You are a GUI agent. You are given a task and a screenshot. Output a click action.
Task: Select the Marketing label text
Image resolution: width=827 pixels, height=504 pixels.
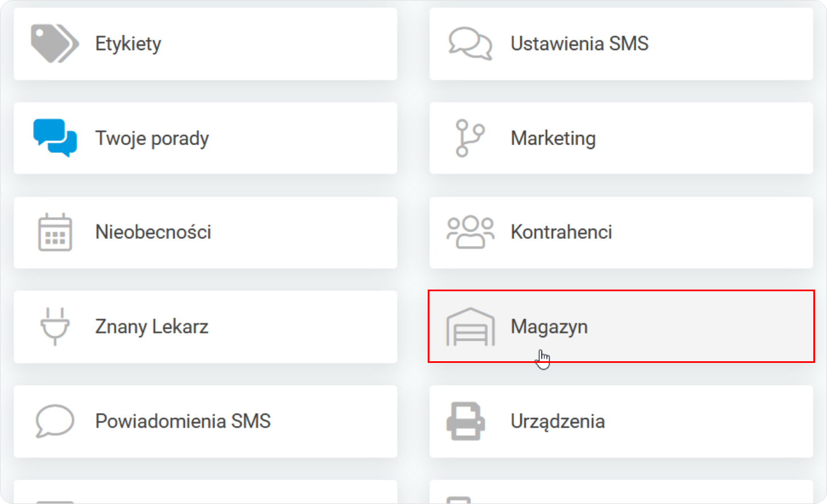(x=553, y=138)
